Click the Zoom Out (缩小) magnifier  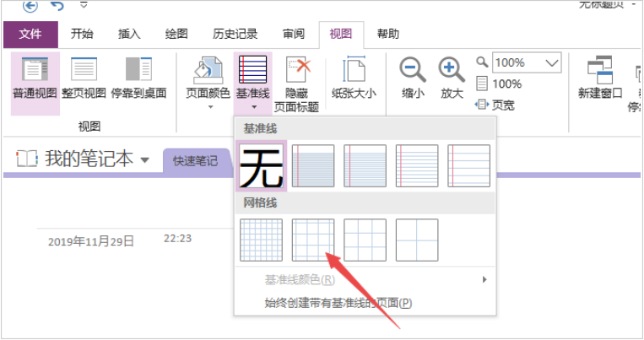pyautogui.click(x=413, y=70)
